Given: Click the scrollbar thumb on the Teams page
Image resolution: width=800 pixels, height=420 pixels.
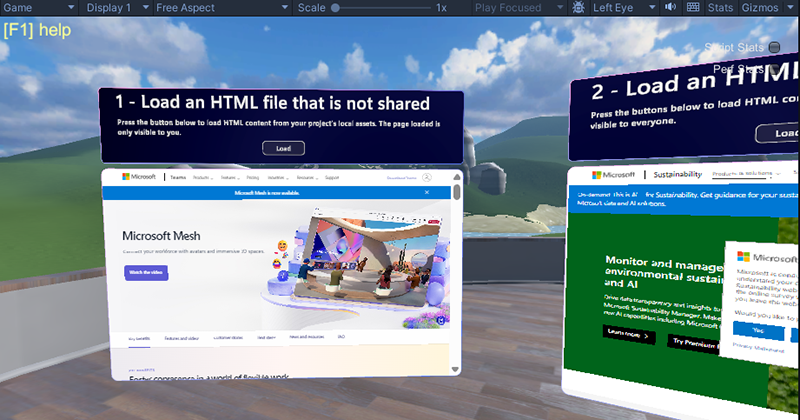Looking at the screenshot, I should [x=457, y=192].
